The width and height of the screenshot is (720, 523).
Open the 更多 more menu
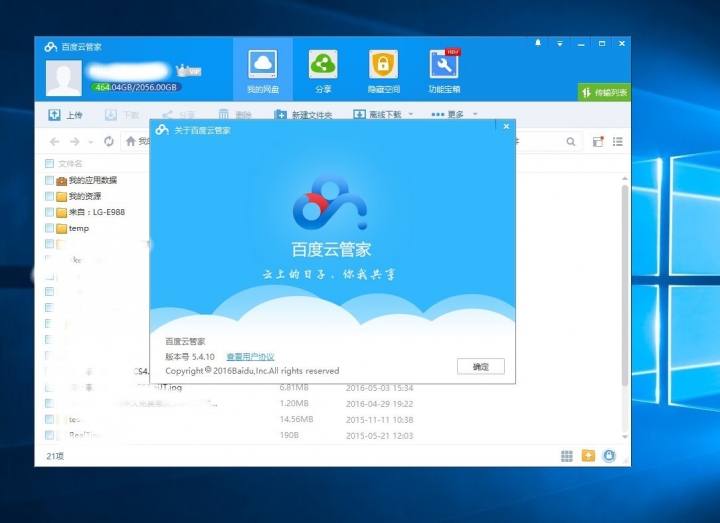point(448,114)
